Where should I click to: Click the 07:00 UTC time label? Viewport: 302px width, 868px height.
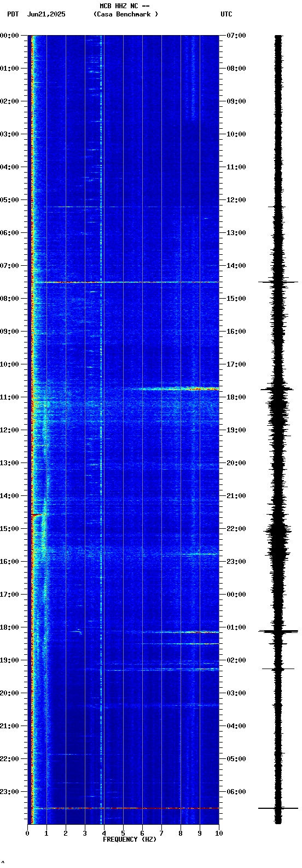click(x=236, y=36)
